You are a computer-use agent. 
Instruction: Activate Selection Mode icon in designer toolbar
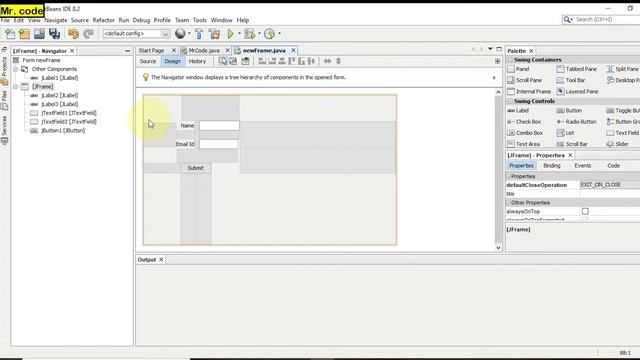[222, 61]
